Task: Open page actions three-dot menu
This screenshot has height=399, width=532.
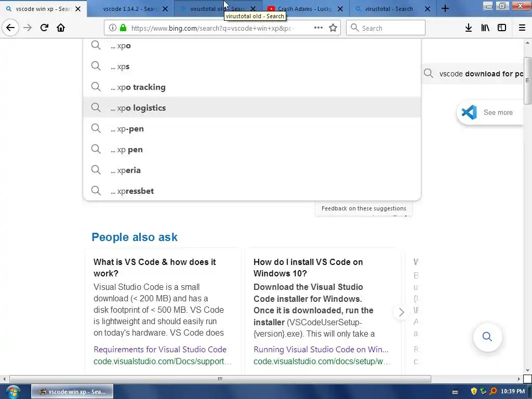Action: pyautogui.click(x=318, y=28)
